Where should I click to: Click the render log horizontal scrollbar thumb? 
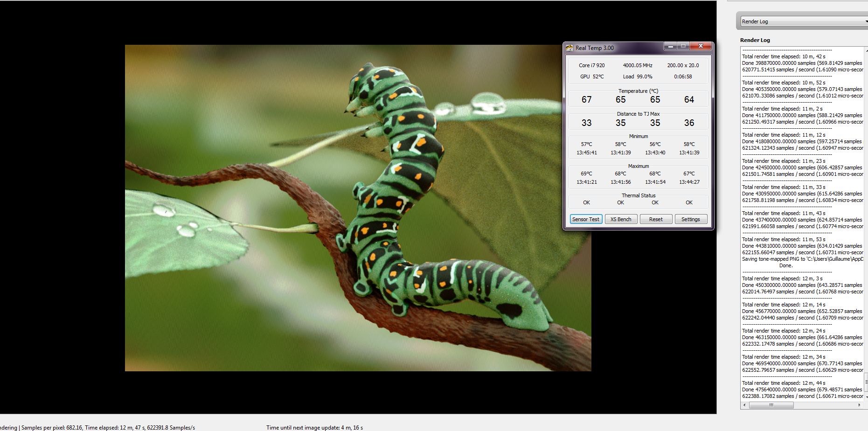pyautogui.click(x=771, y=405)
